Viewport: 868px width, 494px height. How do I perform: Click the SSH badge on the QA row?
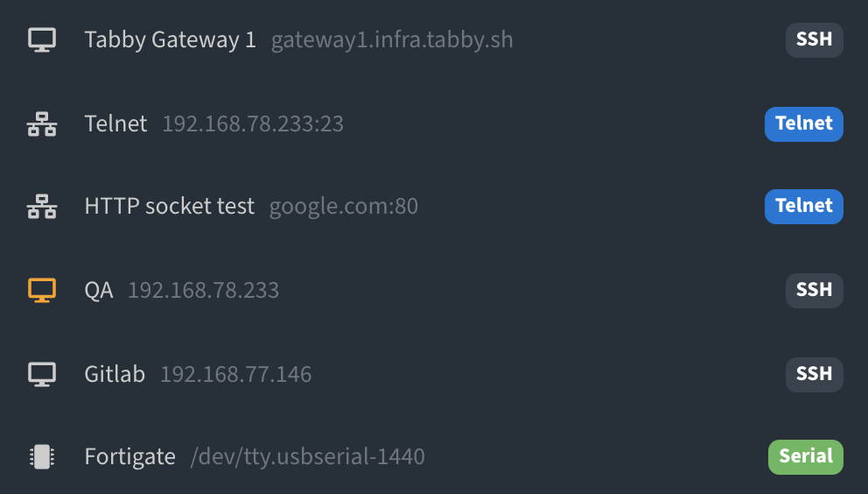click(815, 291)
